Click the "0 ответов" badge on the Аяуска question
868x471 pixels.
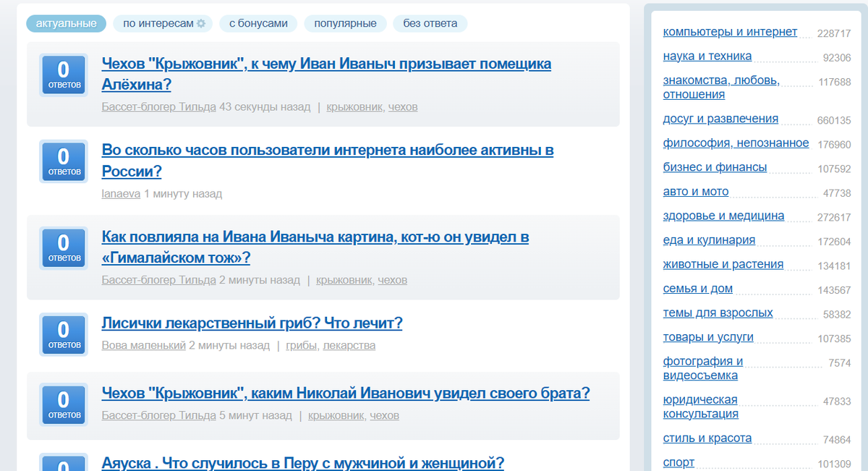pyautogui.click(x=63, y=467)
